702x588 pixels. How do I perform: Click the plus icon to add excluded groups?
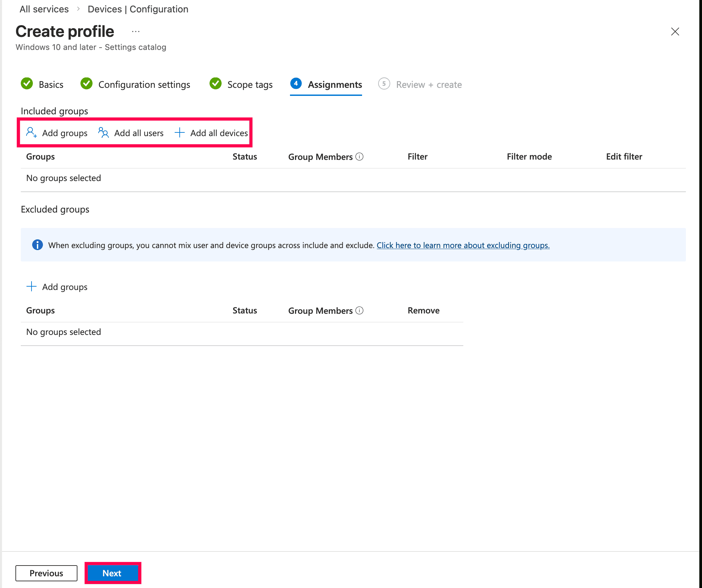coord(31,287)
